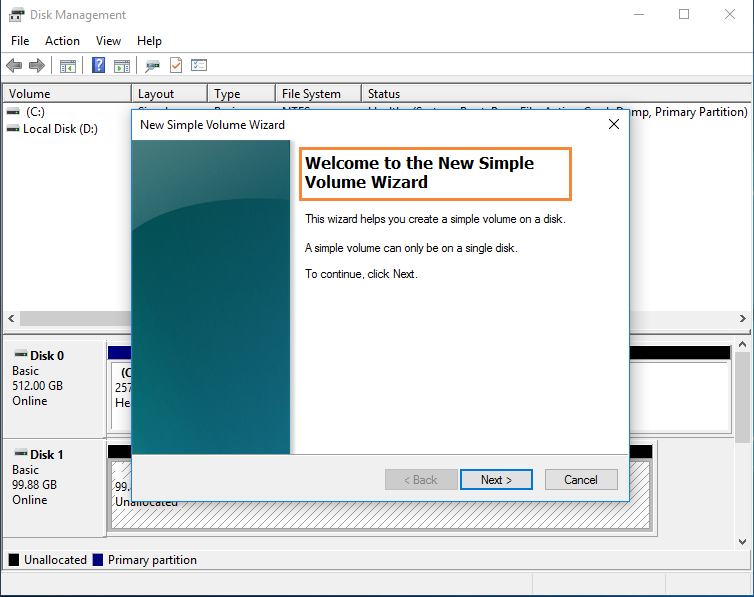The width and height of the screenshot is (754, 597).
Task: Open the View menu
Action: (108, 41)
